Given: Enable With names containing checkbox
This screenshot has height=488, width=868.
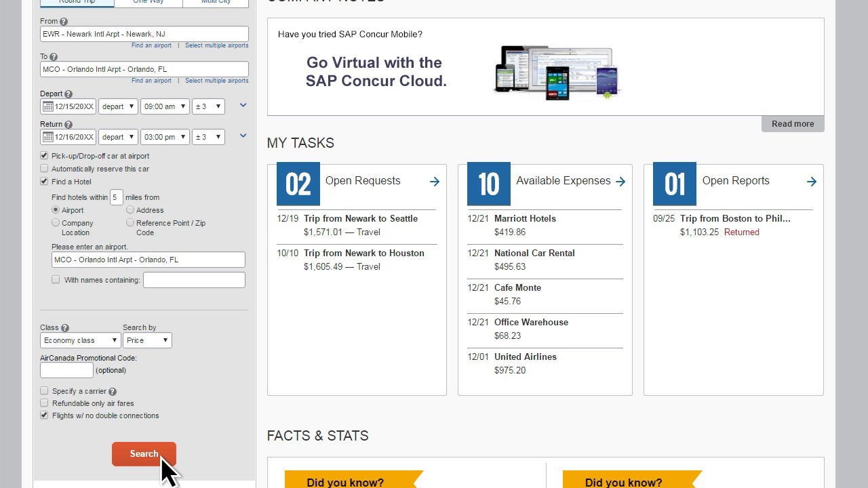Looking at the screenshot, I should [x=56, y=279].
